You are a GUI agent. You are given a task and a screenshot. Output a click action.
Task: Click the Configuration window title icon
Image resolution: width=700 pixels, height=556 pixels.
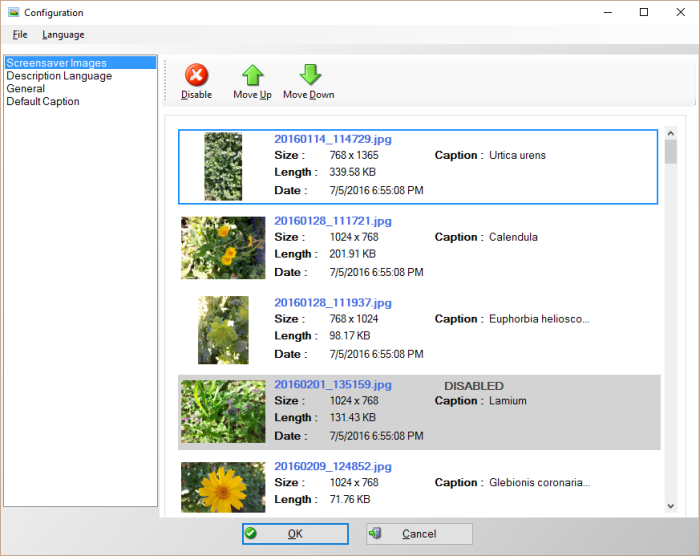[x=13, y=12]
